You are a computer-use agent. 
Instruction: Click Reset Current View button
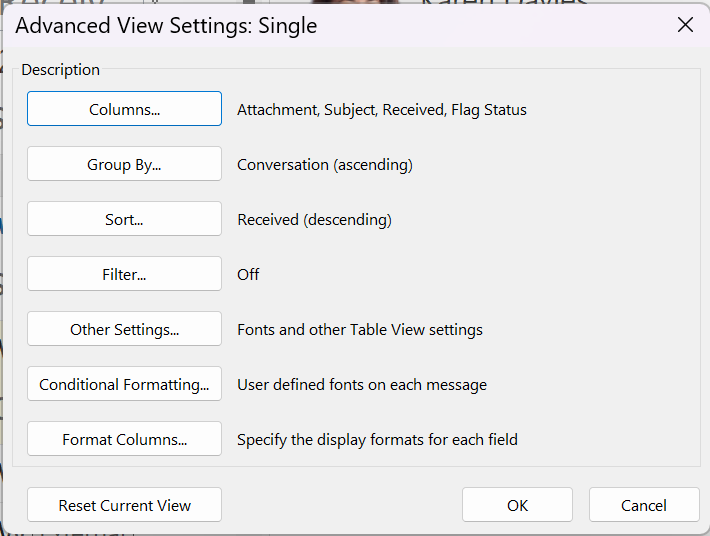(x=124, y=505)
